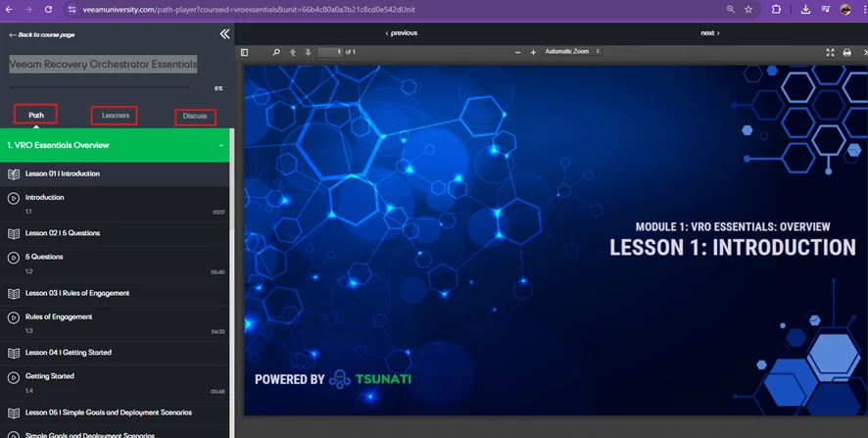Open Lesson 05 | Simple Goals and Deployment Scenarios
This screenshot has width=868, height=438.
pyautogui.click(x=115, y=413)
